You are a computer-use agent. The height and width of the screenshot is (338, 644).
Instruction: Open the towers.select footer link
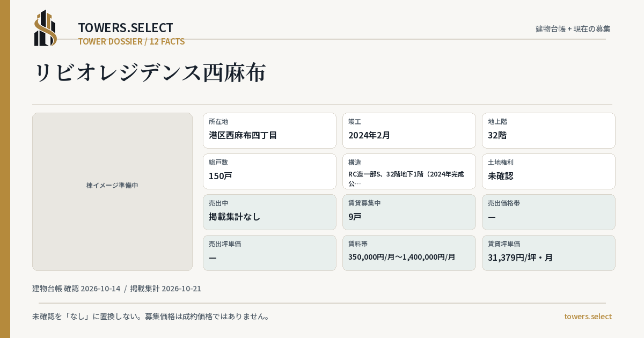click(588, 317)
